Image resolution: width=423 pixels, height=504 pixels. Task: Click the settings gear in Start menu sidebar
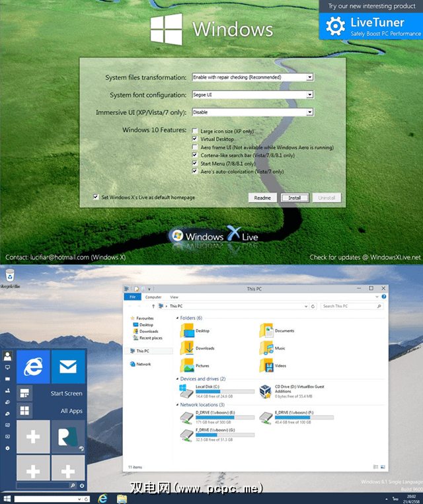(x=7, y=448)
